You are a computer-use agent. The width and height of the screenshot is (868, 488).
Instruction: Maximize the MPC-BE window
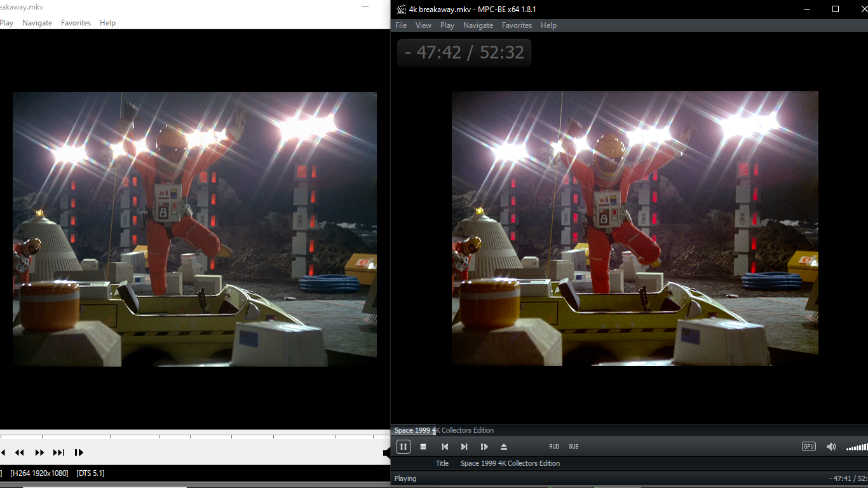pyautogui.click(x=836, y=9)
